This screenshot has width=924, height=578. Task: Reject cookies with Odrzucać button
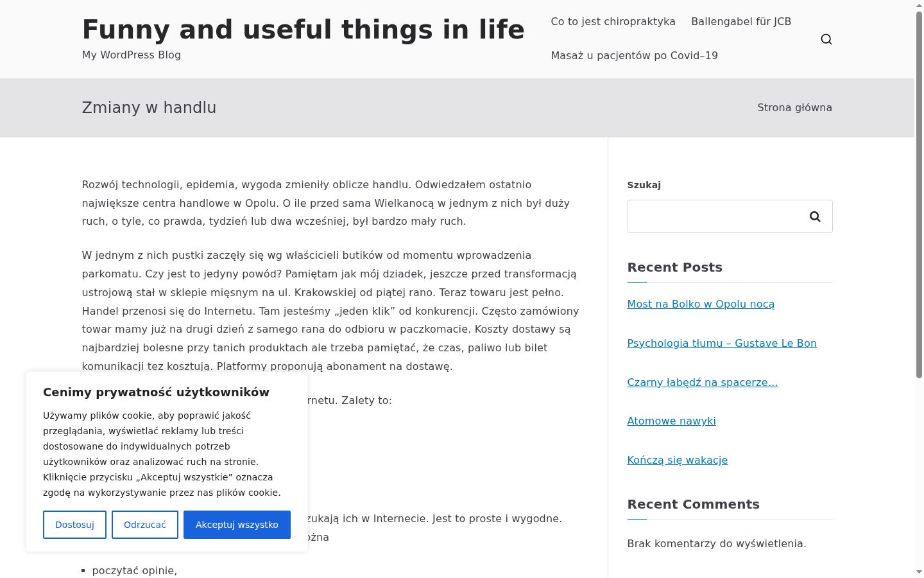point(145,525)
